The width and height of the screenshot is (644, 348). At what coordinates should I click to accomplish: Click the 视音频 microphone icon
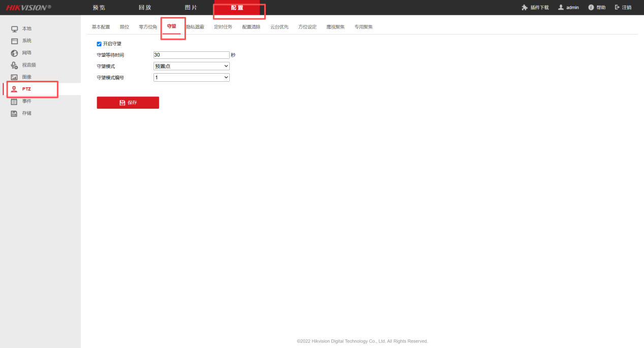(x=15, y=65)
